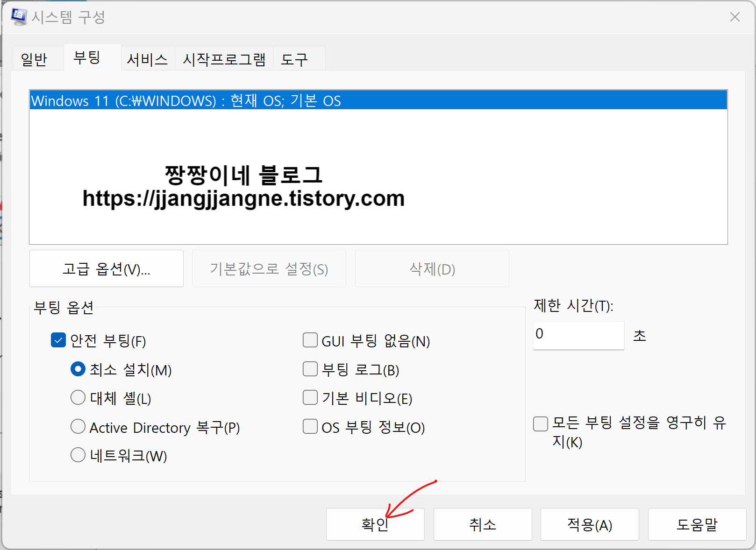Check 모든 부팅 설정을 영구히 유지(K)
The image size is (756, 550).
[541, 424]
